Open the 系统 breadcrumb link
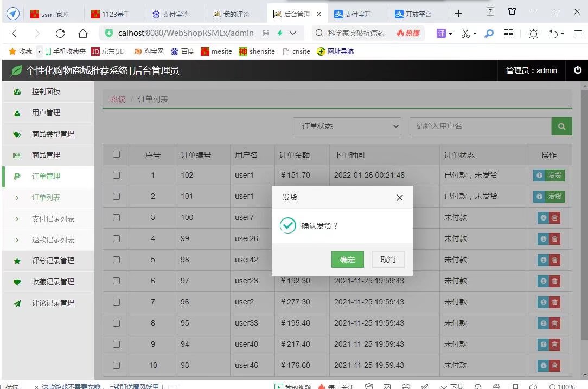Screen dimensions: 588x389 118,99
